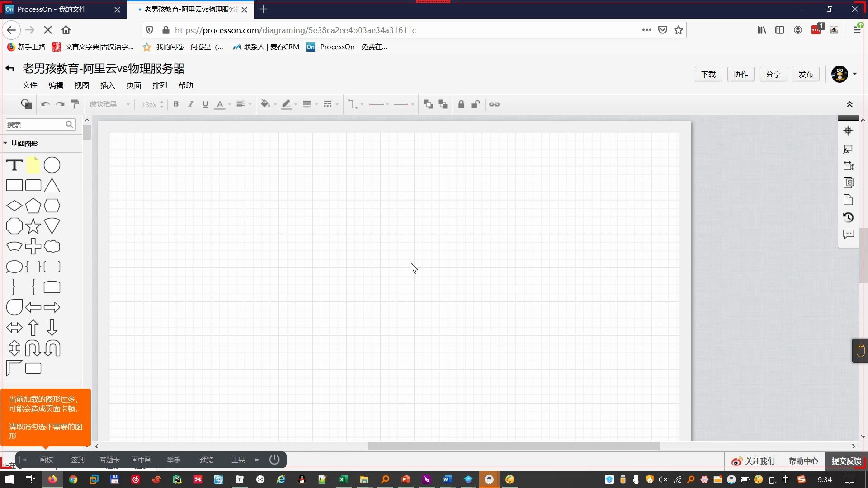Viewport: 868px width, 488px height.
Task: Click the 文件 menu item
Action: pyautogui.click(x=30, y=85)
